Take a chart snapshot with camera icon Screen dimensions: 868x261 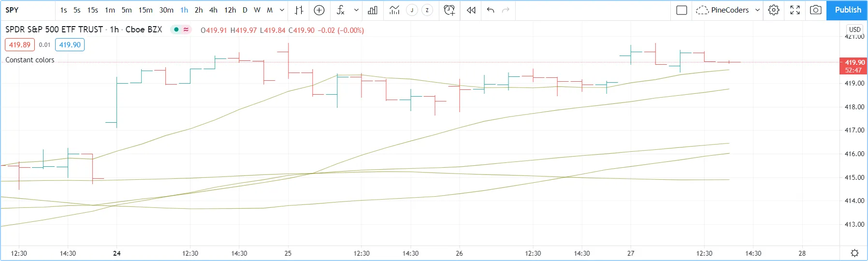[x=816, y=10]
